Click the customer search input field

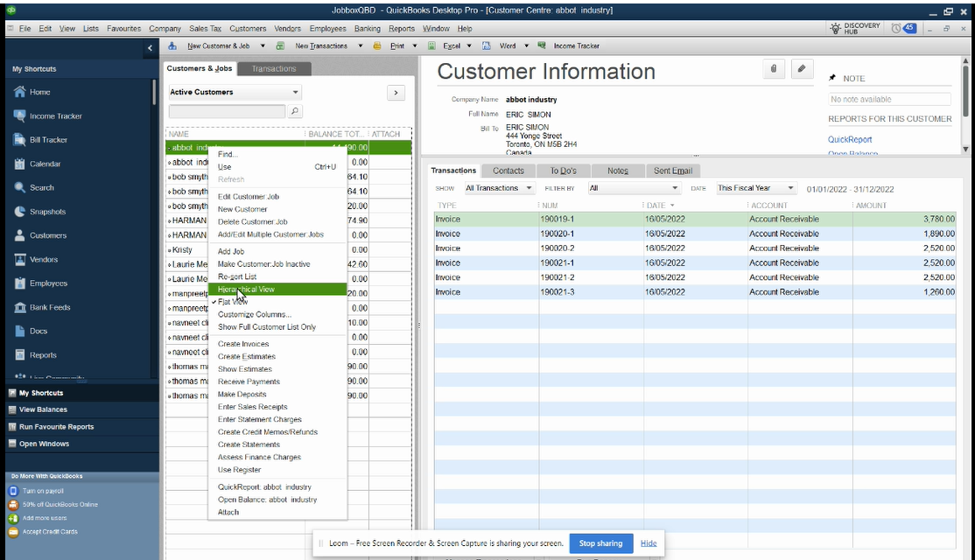227,111
